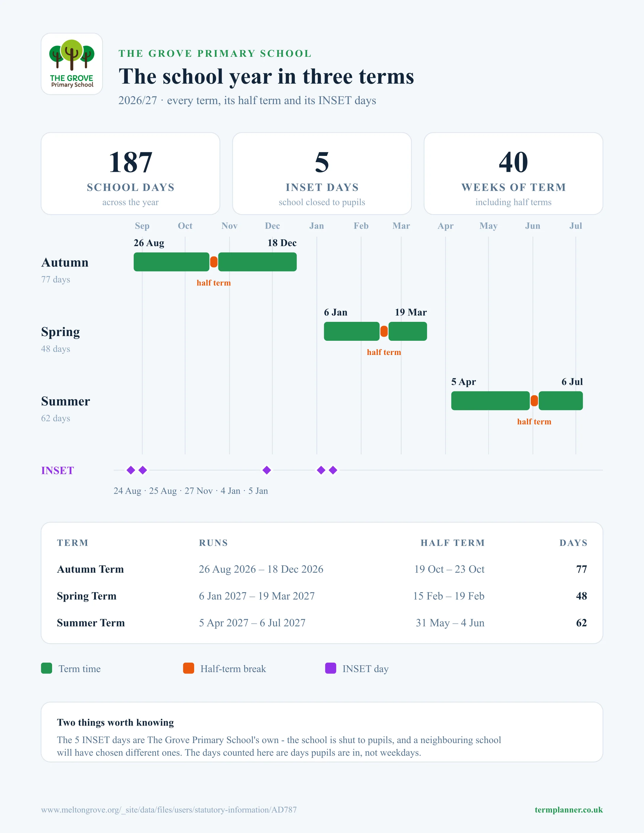Select the 40 Weeks of Term card
This screenshot has height=833, width=644.
pyautogui.click(x=513, y=174)
